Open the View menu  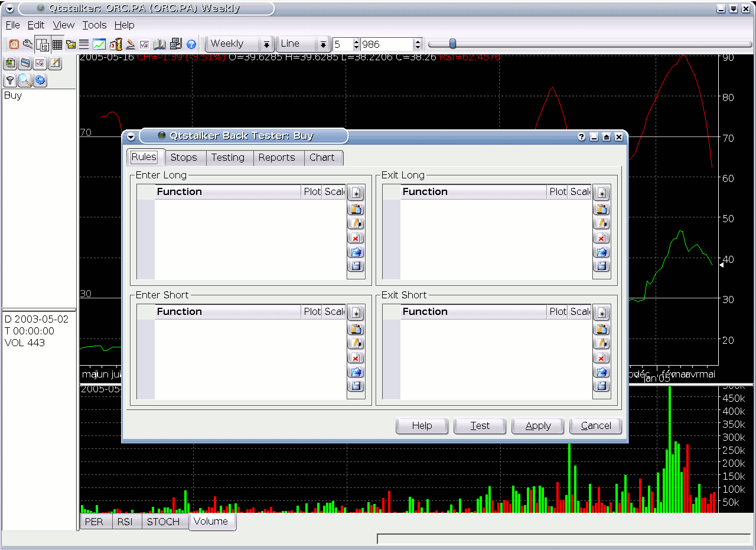point(64,25)
